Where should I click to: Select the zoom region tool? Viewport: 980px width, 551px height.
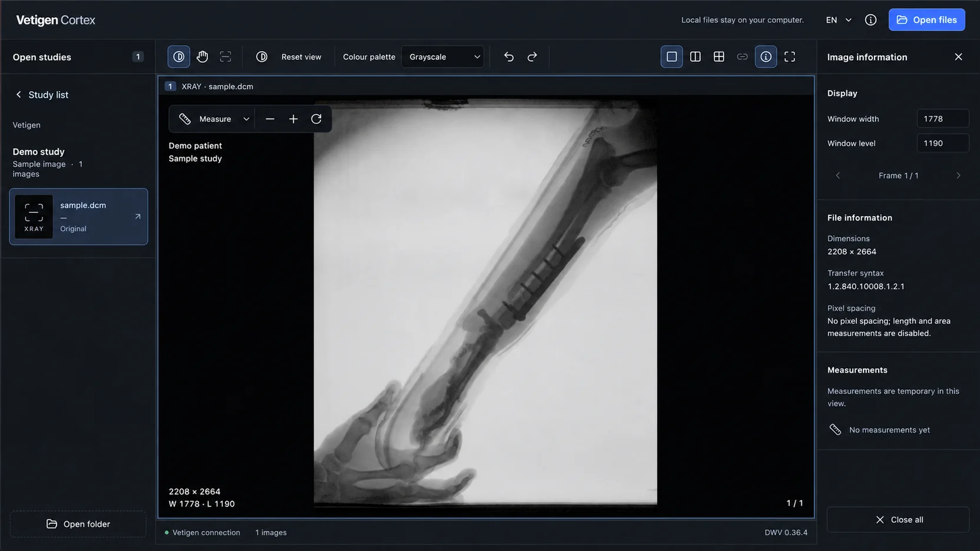coord(226,57)
